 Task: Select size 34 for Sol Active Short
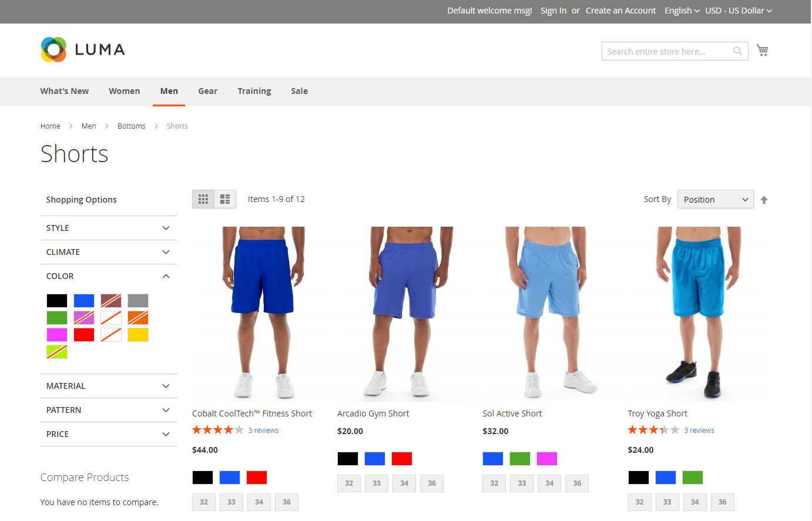(549, 483)
